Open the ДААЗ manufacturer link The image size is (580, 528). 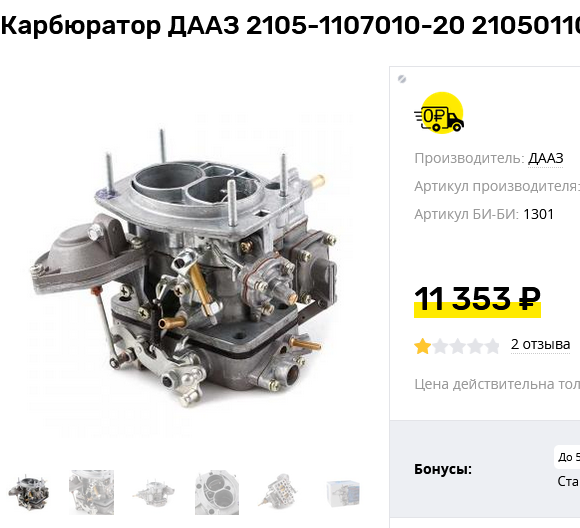[546, 158]
